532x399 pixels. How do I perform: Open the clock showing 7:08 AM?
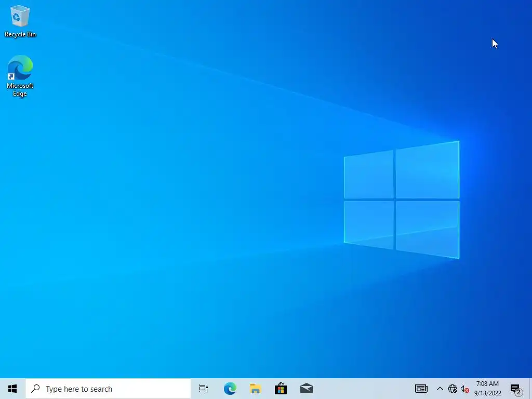tap(487, 389)
